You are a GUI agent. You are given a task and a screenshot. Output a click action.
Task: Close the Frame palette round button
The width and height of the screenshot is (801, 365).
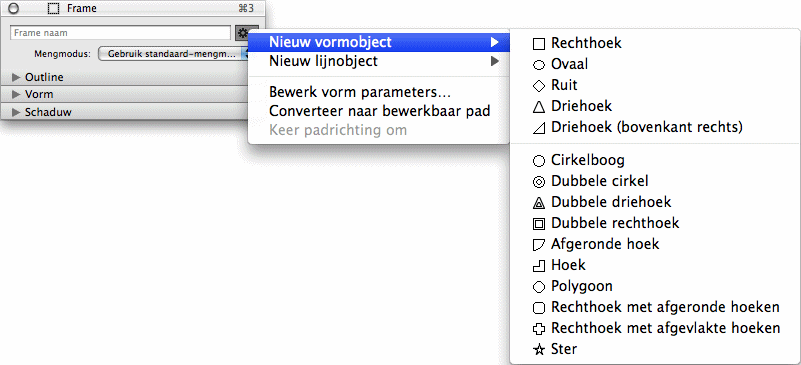tap(15, 9)
